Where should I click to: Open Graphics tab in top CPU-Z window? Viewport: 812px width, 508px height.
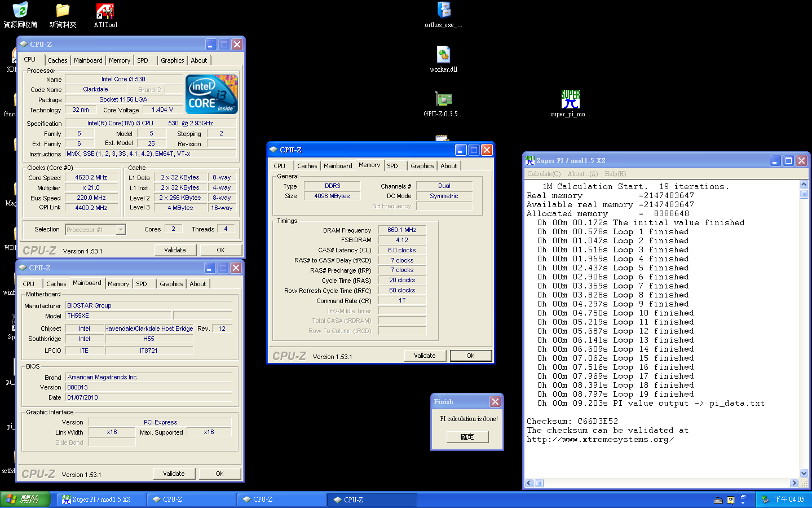click(172, 60)
